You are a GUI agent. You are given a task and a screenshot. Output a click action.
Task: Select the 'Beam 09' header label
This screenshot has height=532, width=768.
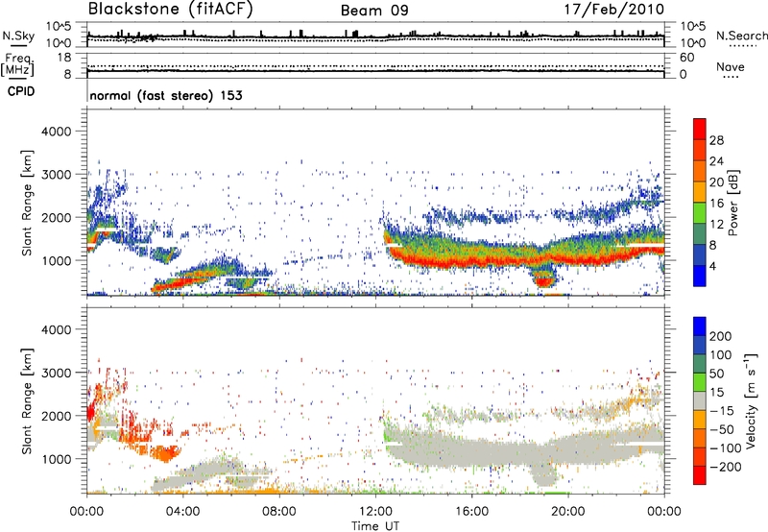pyautogui.click(x=374, y=10)
